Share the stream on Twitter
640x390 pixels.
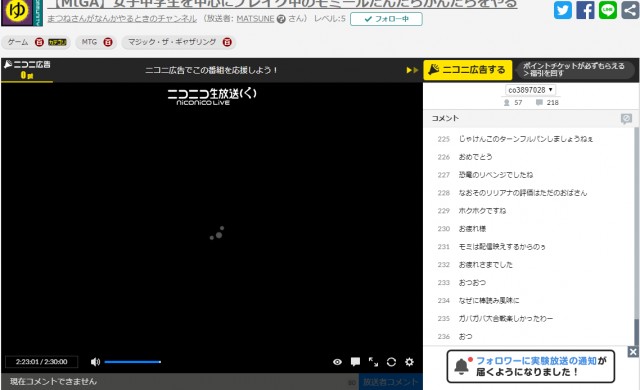pos(563,10)
